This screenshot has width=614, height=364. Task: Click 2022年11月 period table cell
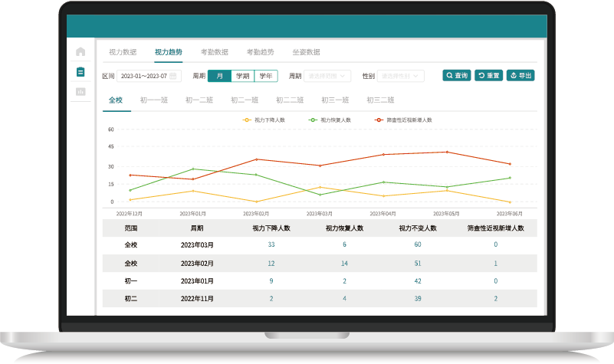coord(197,299)
